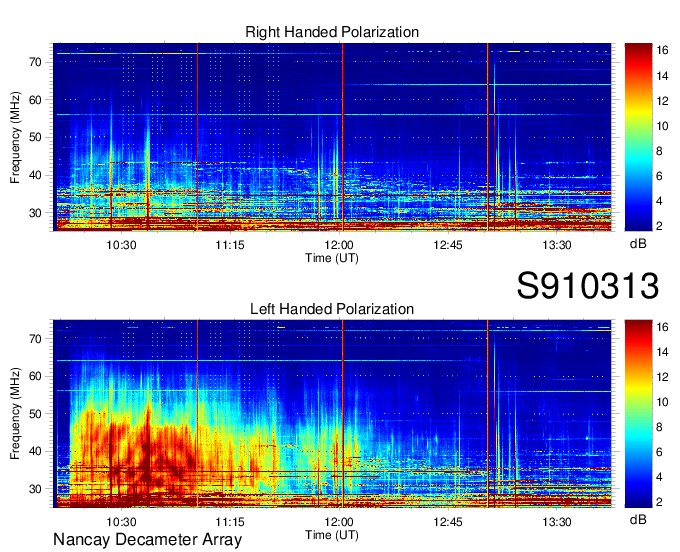This screenshot has height=552, width=680.
Task: Click the Left Handed Polarization spectrogram image
Action: pos(332,414)
